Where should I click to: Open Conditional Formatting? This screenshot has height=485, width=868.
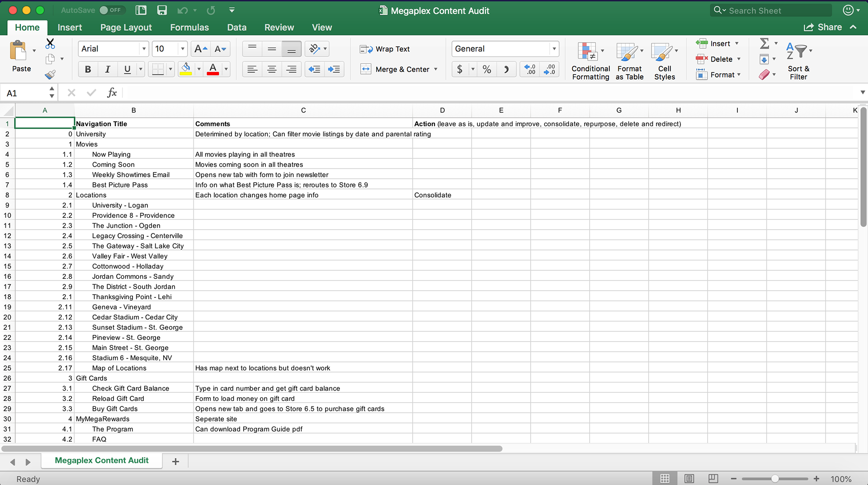coord(590,61)
